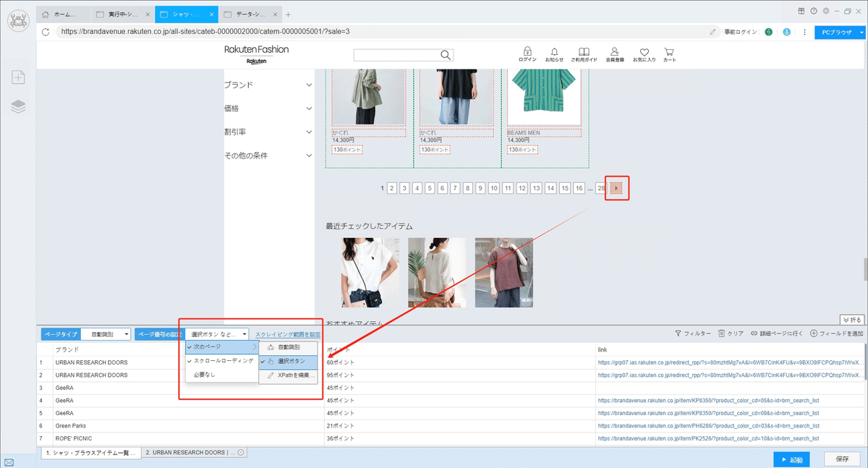Open the 会員登録 person icon

tap(614, 51)
